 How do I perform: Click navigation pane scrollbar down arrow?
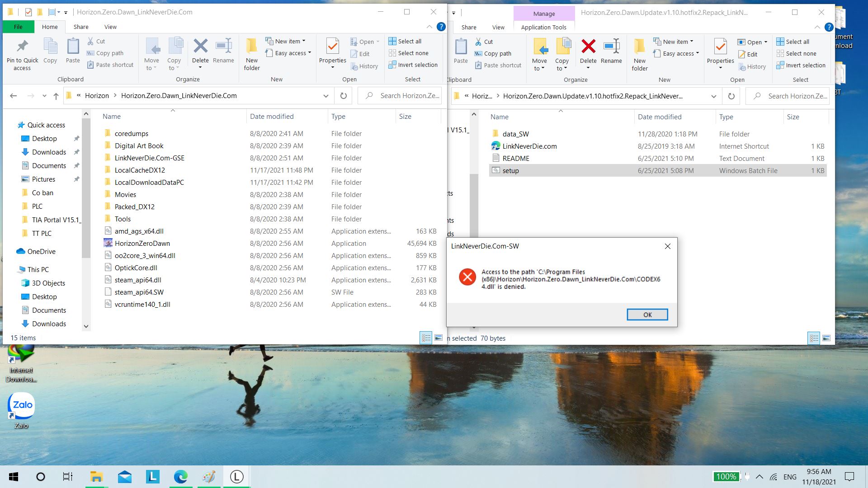(x=86, y=326)
